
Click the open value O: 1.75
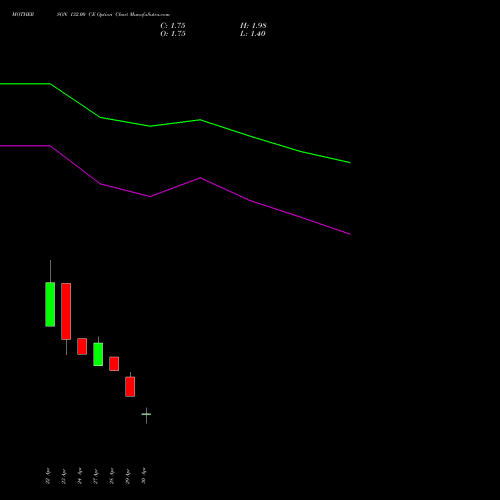pos(173,34)
